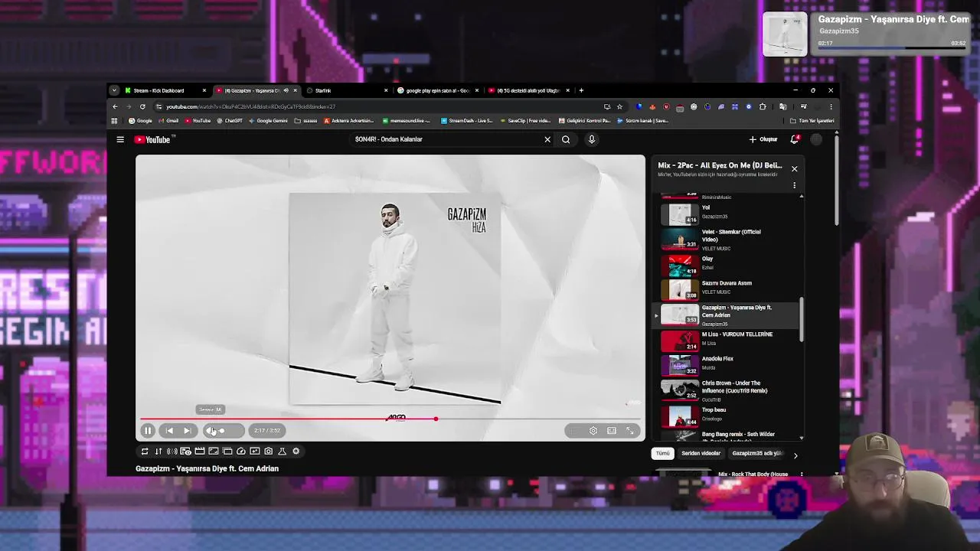
Task: Toggle the loop button below the player
Action: tap(145, 452)
